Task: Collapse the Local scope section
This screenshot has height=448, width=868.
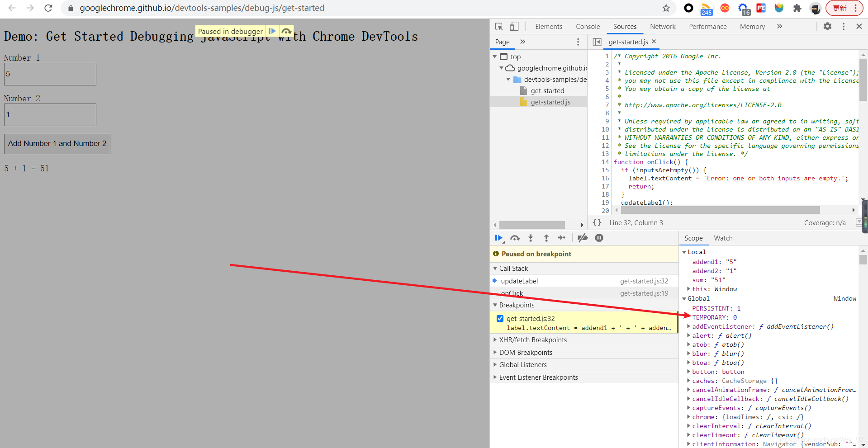Action: coord(684,252)
